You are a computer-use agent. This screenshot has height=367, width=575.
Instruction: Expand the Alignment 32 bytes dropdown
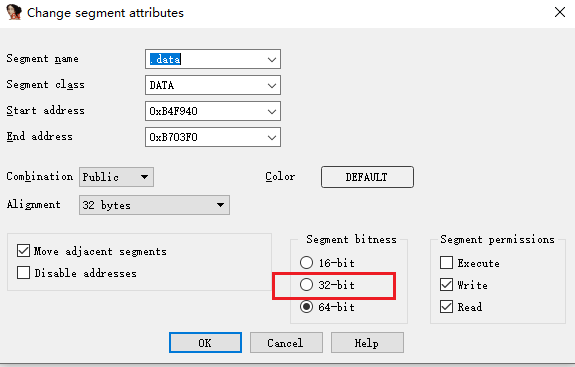(x=154, y=205)
